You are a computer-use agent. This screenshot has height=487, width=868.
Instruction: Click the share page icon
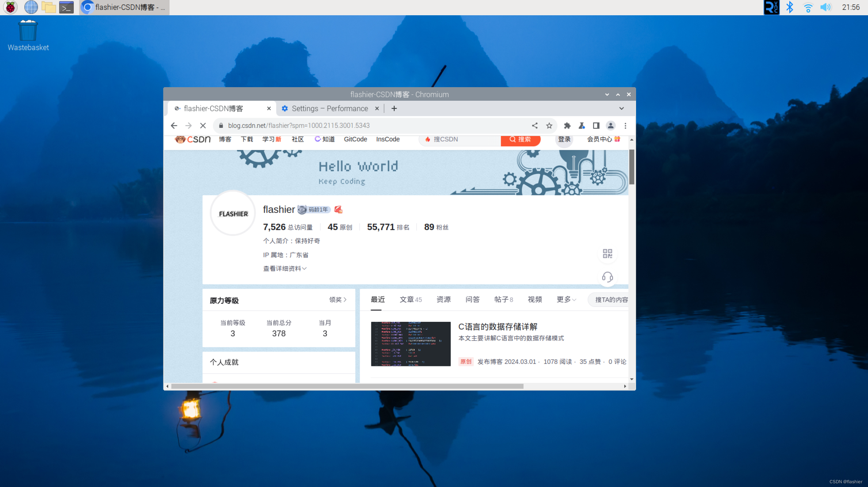pos(535,126)
